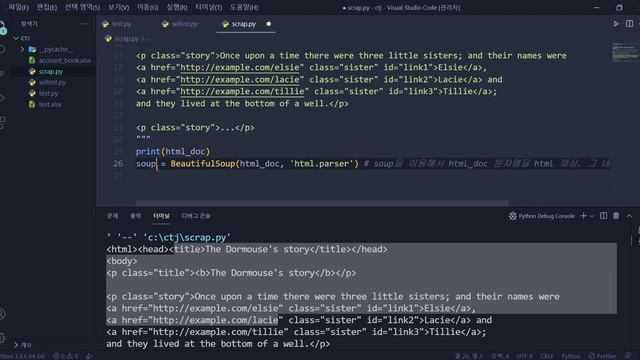Open Explorer panel more actions ellipsis

(x=84, y=24)
